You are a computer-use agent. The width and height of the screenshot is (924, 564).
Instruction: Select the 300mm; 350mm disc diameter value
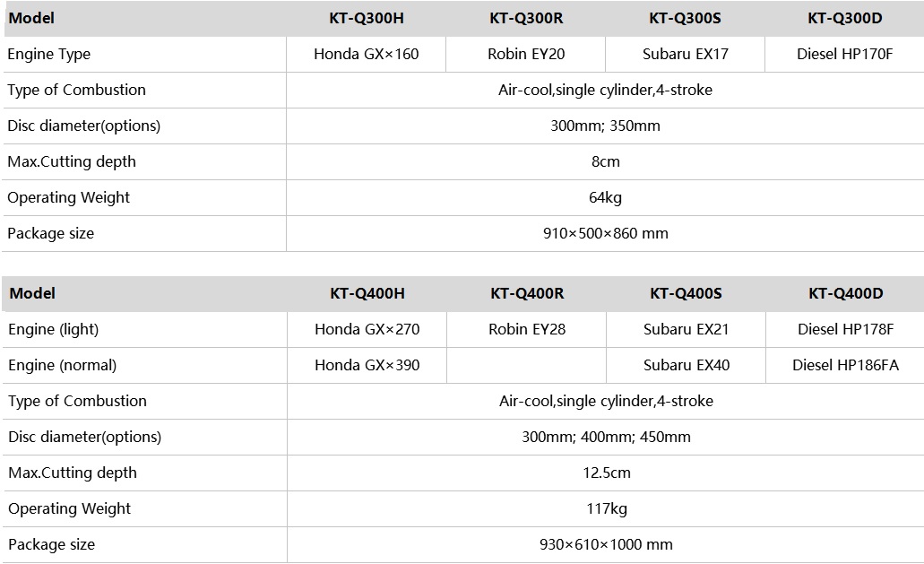click(x=605, y=126)
